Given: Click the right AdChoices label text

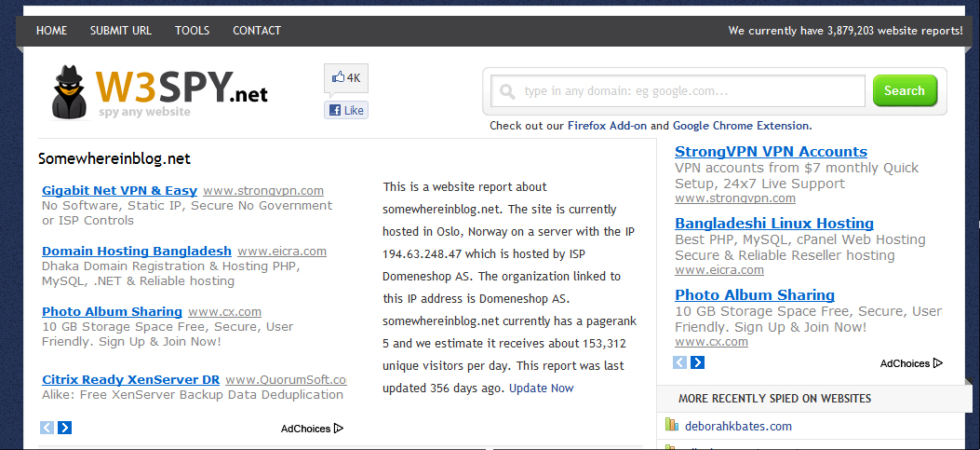Looking at the screenshot, I should [x=905, y=363].
